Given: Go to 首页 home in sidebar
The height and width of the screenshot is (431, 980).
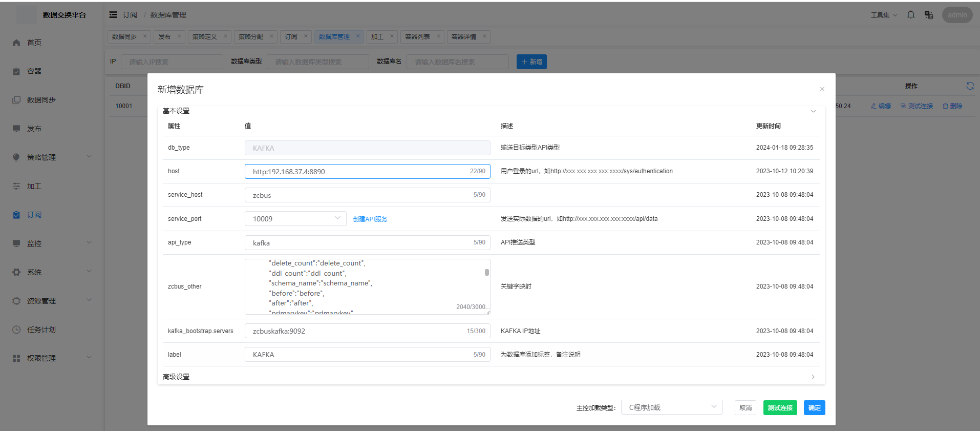Looking at the screenshot, I should 34,43.
